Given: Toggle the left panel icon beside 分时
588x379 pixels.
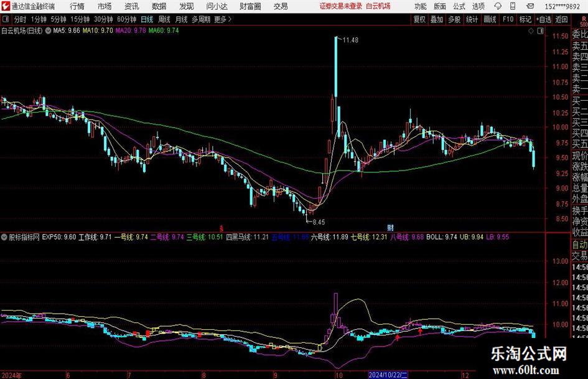Looking at the screenshot, I should (6, 19).
